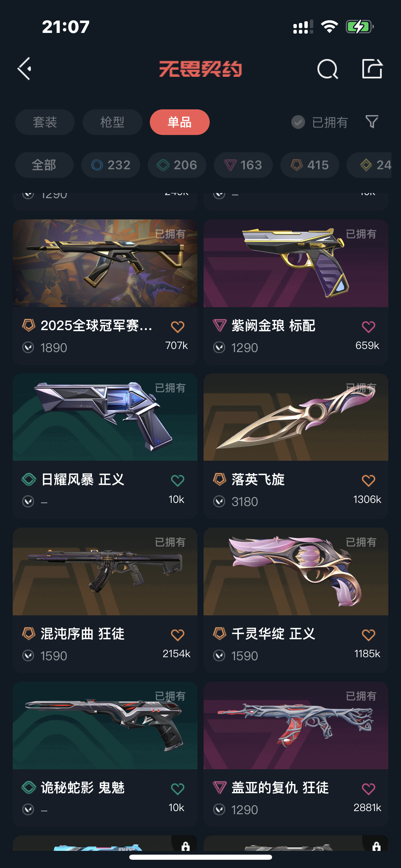Select the 全部 filter chip

pos(44,165)
